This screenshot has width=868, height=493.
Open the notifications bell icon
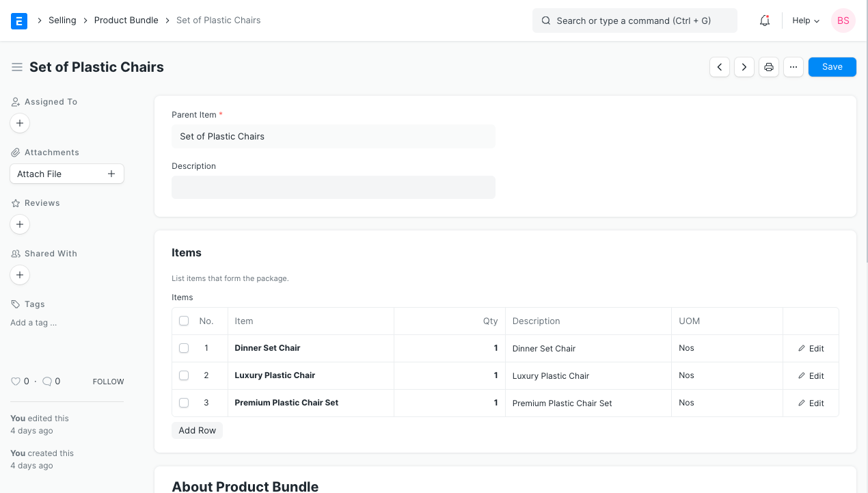(x=765, y=21)
